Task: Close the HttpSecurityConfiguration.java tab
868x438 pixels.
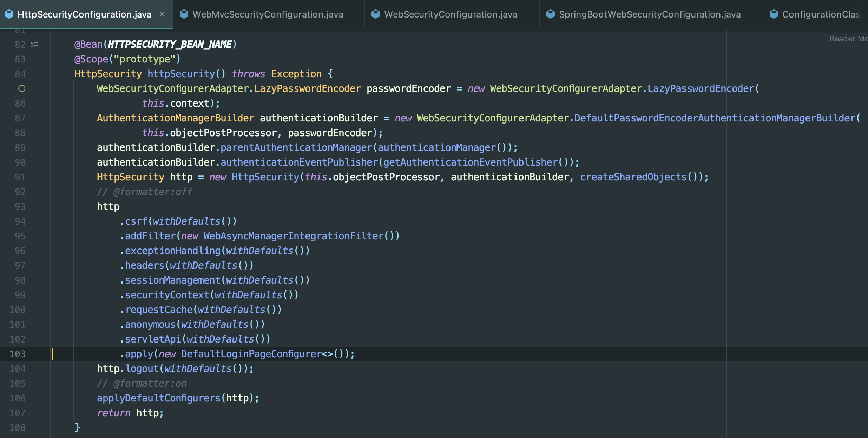Action: tap(162, 14)
